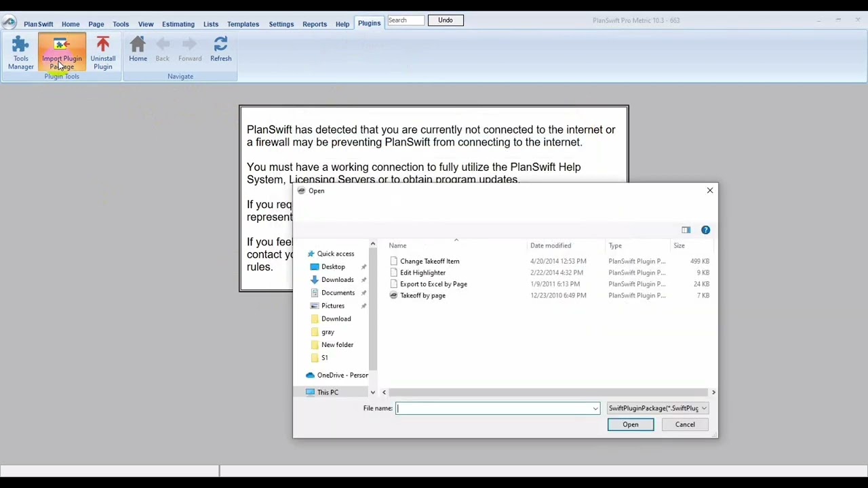Open the Home ribbon tab
Viewport: 868px width, 488px height.
[71, 24]
